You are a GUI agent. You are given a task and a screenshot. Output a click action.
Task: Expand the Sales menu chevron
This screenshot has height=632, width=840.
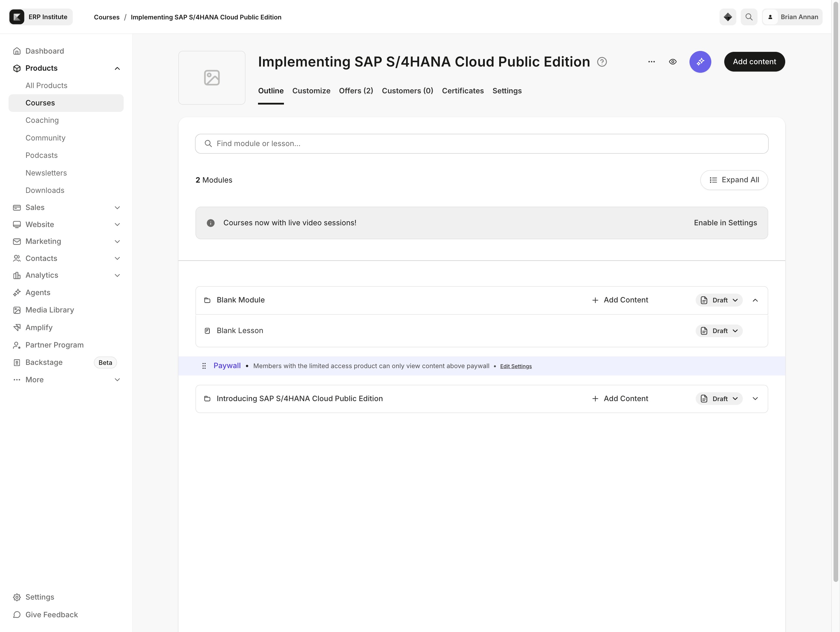(117, 208)
